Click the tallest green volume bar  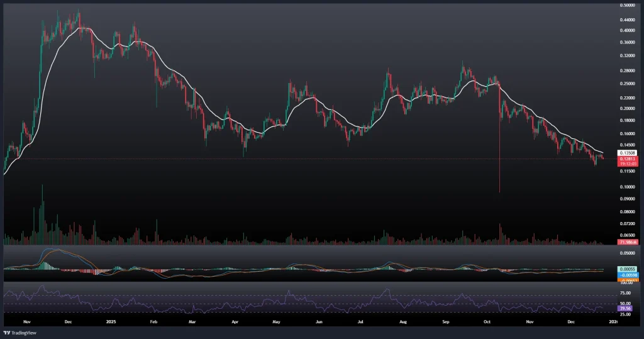point(42,214)
